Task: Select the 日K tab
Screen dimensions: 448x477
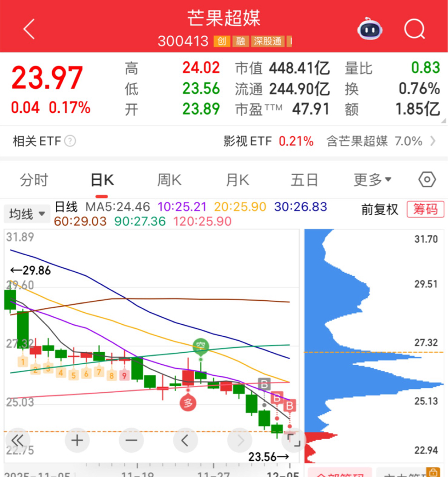Action: pos(102,180)
